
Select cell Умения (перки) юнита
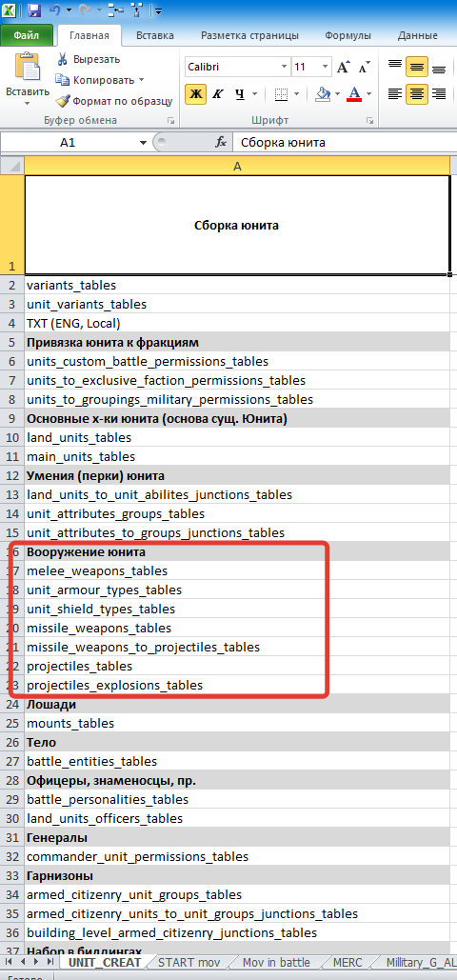(x=237, y=475)
